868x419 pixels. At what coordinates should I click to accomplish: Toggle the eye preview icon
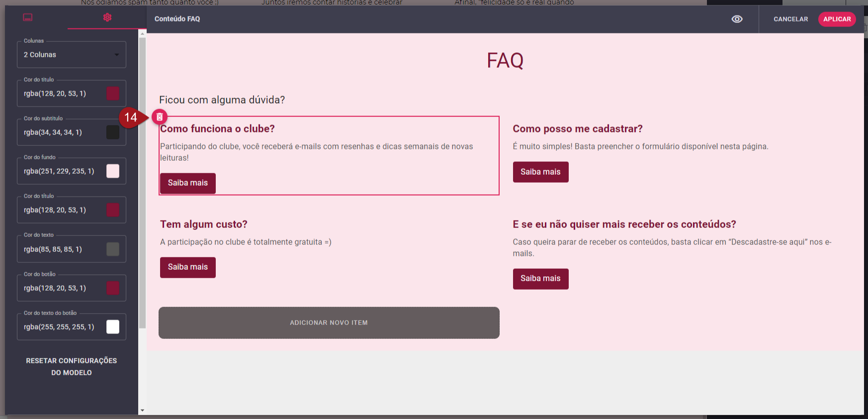[x=737, y=19]
